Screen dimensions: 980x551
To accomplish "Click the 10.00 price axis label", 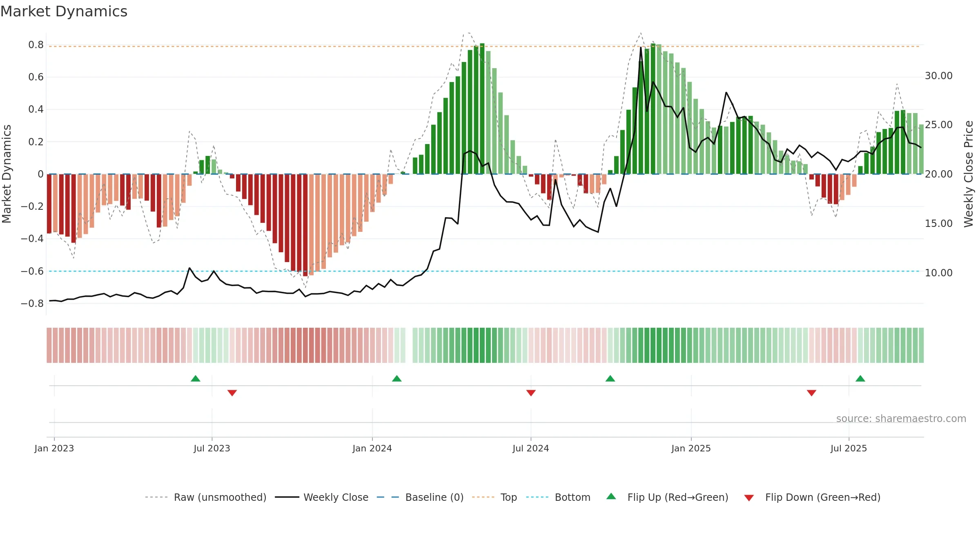I will [939, 273].
